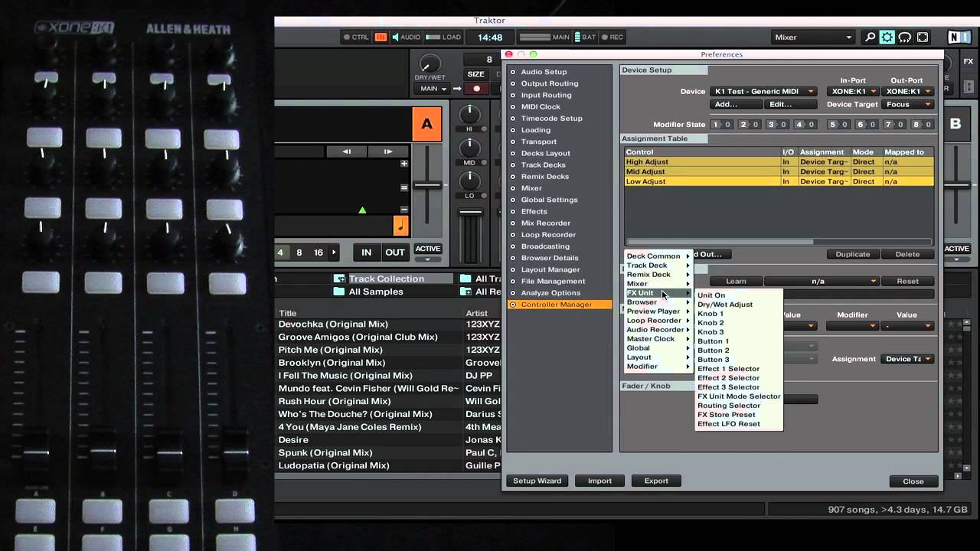
Task: Click the beat jump backward arrow on Deck A
Action: click(x=347, y=152)
